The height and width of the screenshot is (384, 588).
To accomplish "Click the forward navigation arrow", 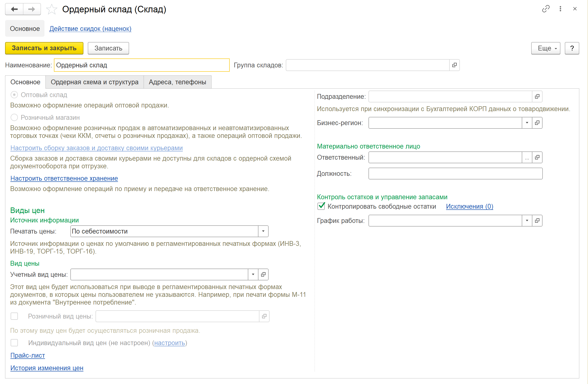I will click(x=32, y=9).
